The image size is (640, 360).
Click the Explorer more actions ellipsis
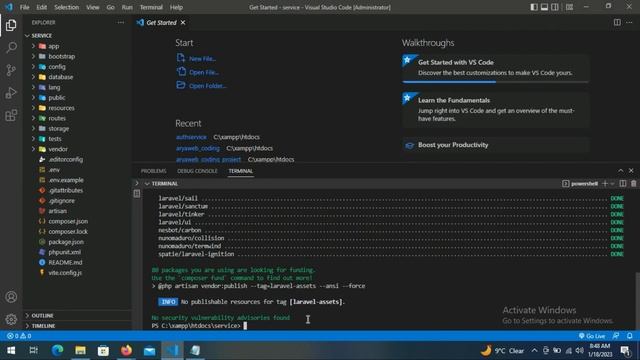[x=120, y=22]
